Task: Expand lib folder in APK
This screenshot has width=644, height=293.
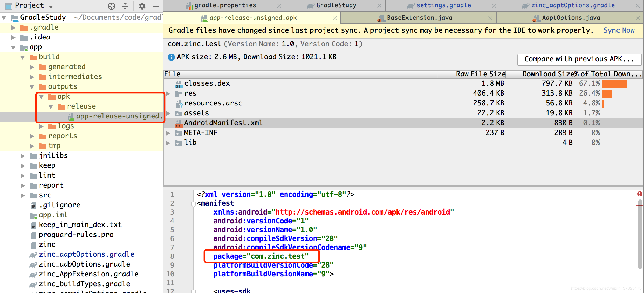Action: tap(168, 143)
